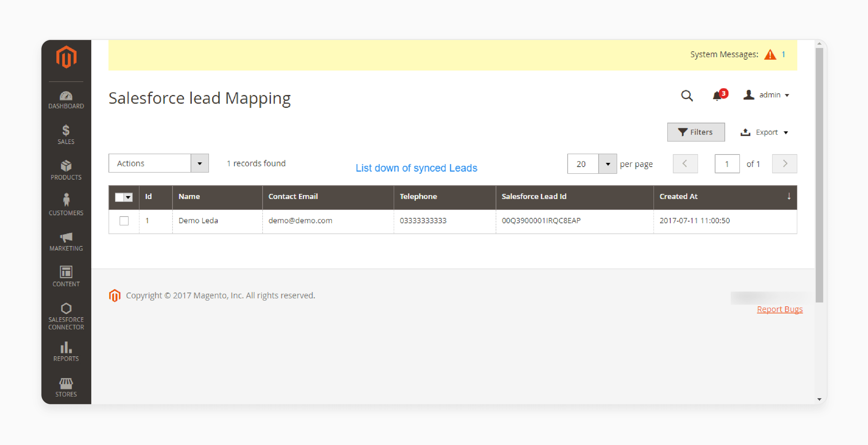The height and width of the screenshot is (445, 868).
Task: Go to the previous page
Action: 685,164
